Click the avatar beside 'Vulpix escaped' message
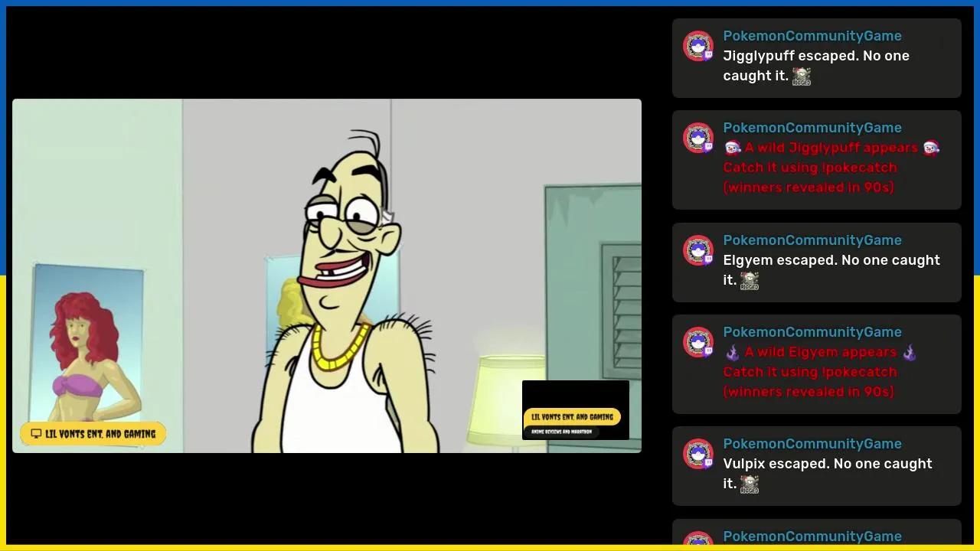The width and height of the screenshot is (980, 551). point(698,454)
